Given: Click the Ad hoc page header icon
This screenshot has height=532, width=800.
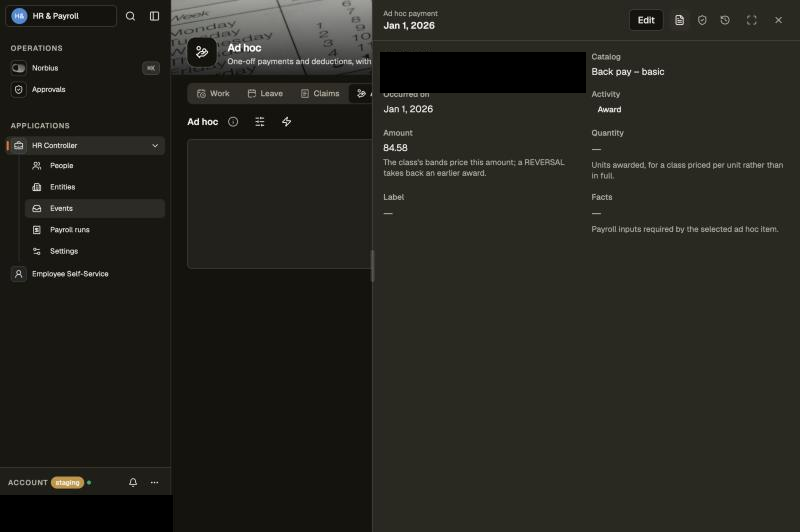Looking at the screenshot, I should point(202,52).
